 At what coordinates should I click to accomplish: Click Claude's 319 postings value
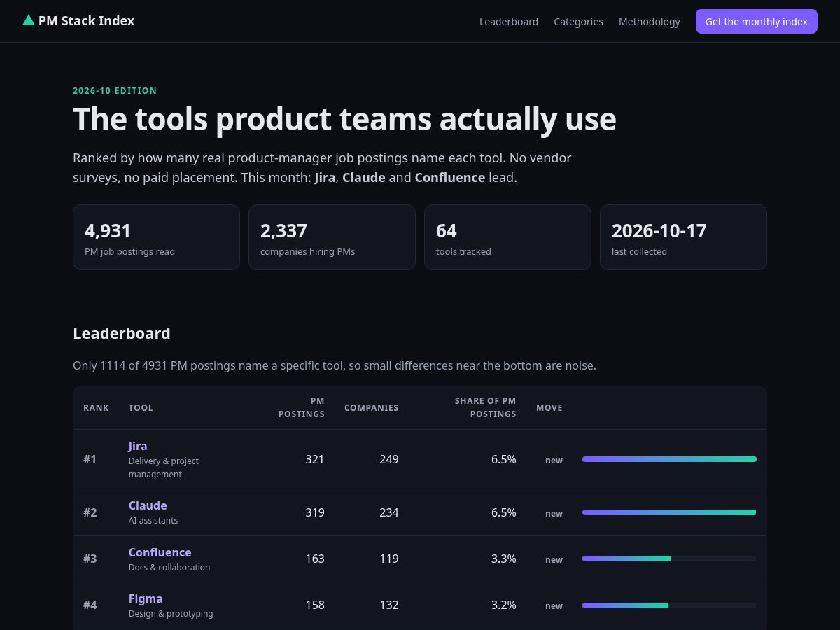315,512
